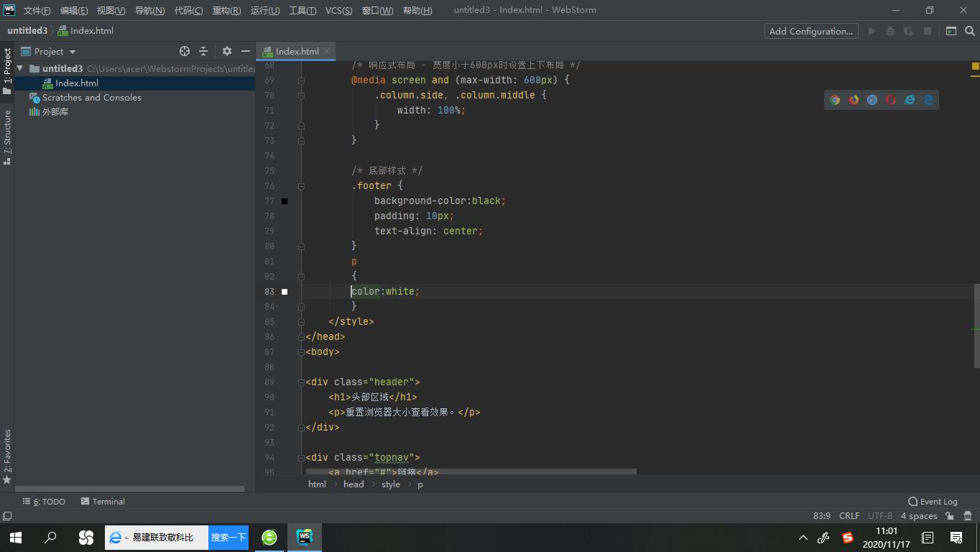Open the VCS(S) menu
Image resolution: width=980 pixels, height=552 pixels.
click(x=338, y=10)
